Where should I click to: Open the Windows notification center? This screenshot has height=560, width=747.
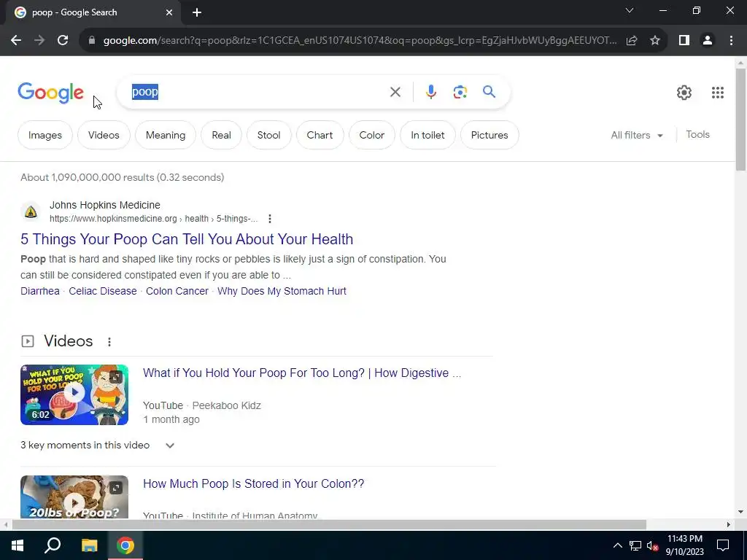click(x=723, y=545)
